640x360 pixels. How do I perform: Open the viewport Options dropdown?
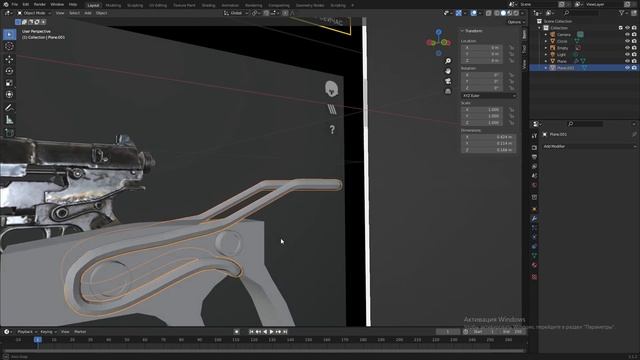click(516, 22)
